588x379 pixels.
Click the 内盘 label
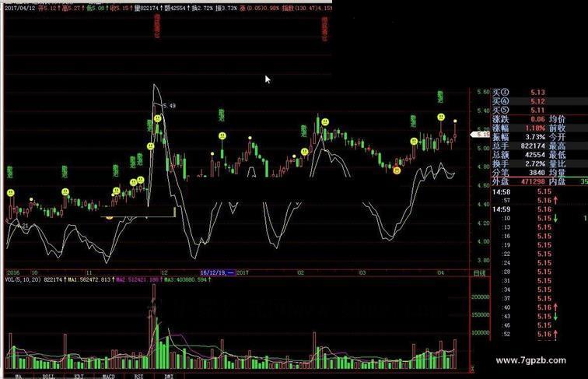pyautogui.click(x=557, y=181)
